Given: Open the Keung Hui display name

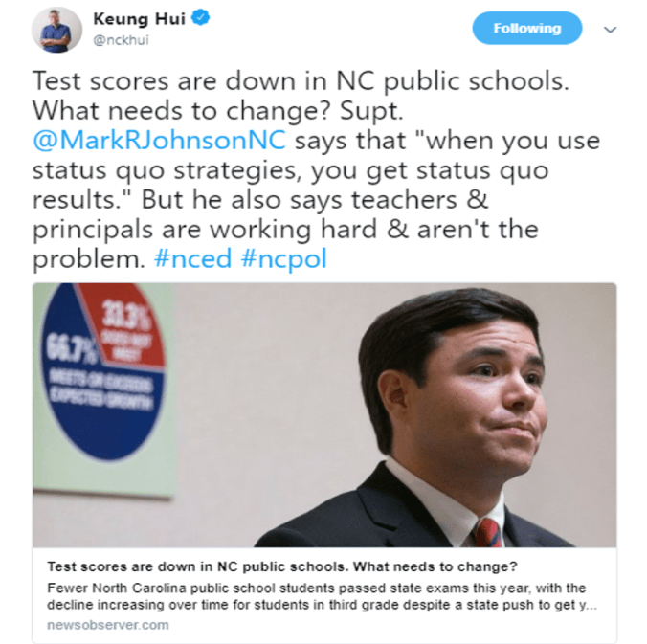Looking at the screenshot, I should coord(139,19).
